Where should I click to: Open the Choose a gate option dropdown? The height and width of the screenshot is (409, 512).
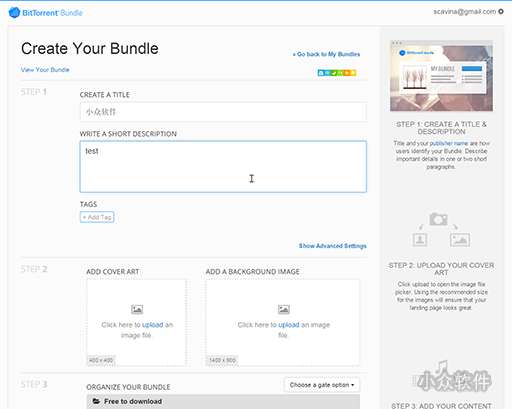322,385
